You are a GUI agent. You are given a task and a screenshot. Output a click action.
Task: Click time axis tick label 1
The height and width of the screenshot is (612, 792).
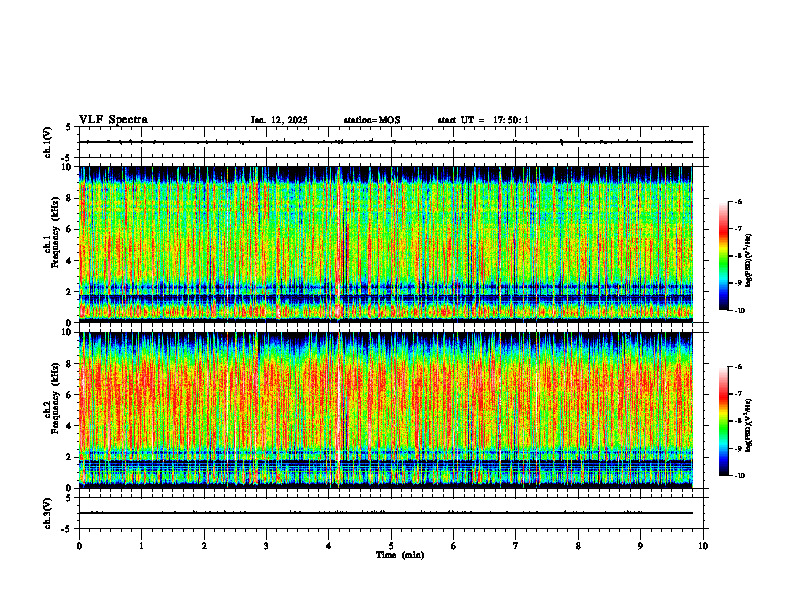pos(141,546)
